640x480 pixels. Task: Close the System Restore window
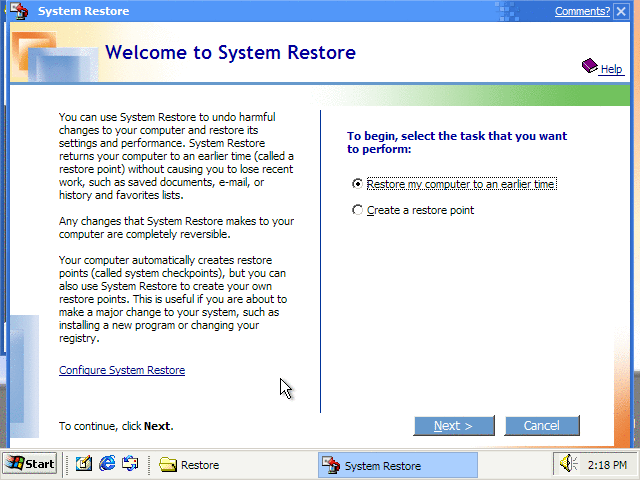pos(621,11)
